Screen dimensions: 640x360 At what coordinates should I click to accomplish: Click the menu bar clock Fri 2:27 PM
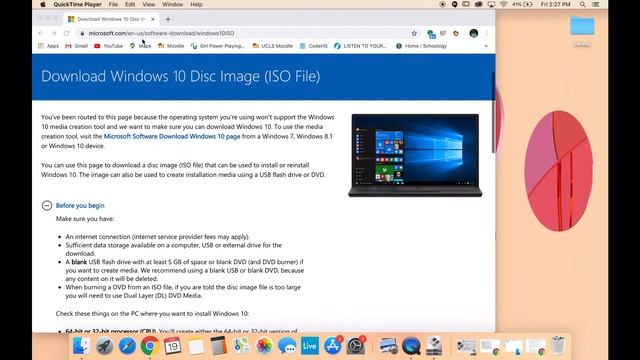click(x=556, y=4)
